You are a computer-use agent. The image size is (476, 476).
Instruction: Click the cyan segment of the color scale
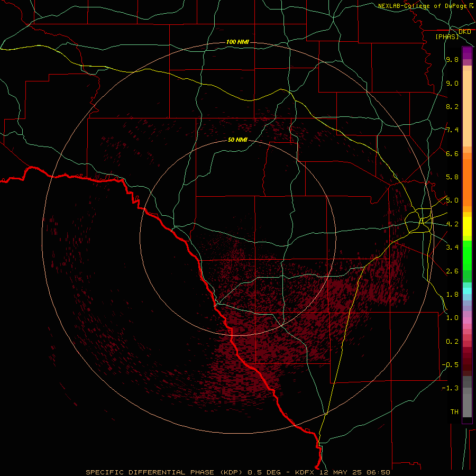coord(467,290)
